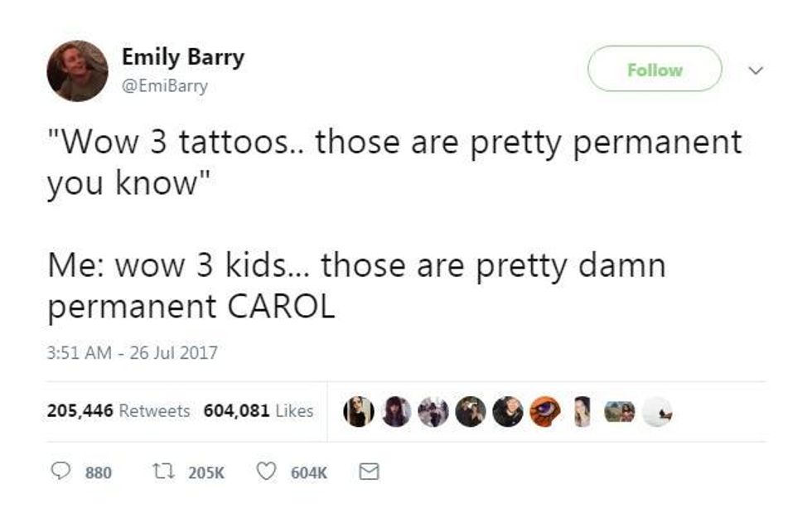Click the orange cartoon liker avatar
The image size is (812, 518).
pyautogui.click(x=545, y=412)
